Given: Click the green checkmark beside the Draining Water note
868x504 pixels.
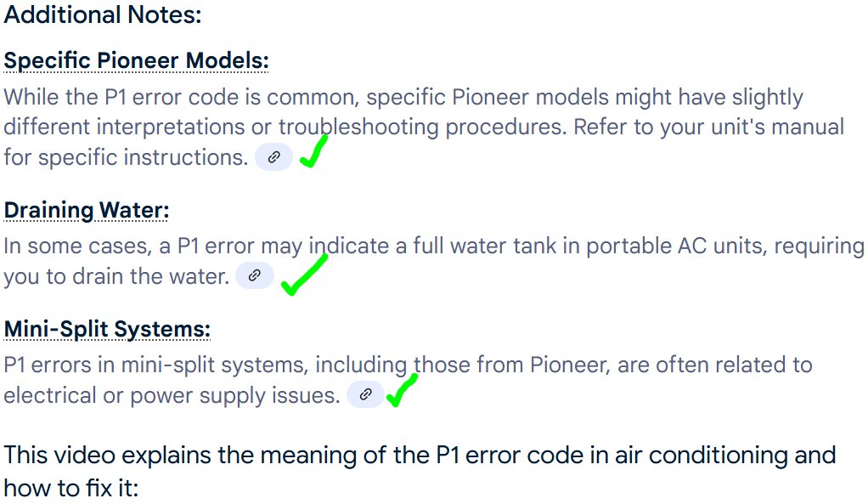Looking at the screenshot, I should pyautogui.click(x=304, y=275).
